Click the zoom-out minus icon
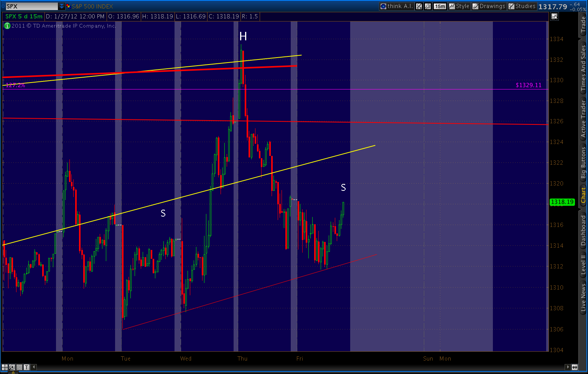 19,367
